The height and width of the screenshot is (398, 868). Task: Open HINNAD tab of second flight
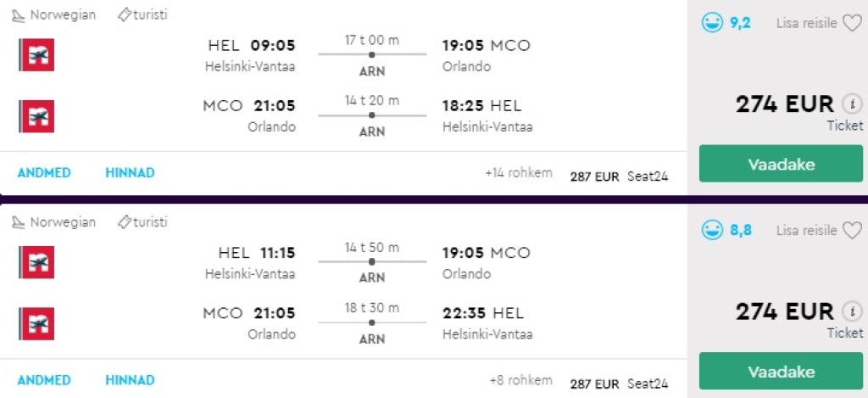pos(130,380)
